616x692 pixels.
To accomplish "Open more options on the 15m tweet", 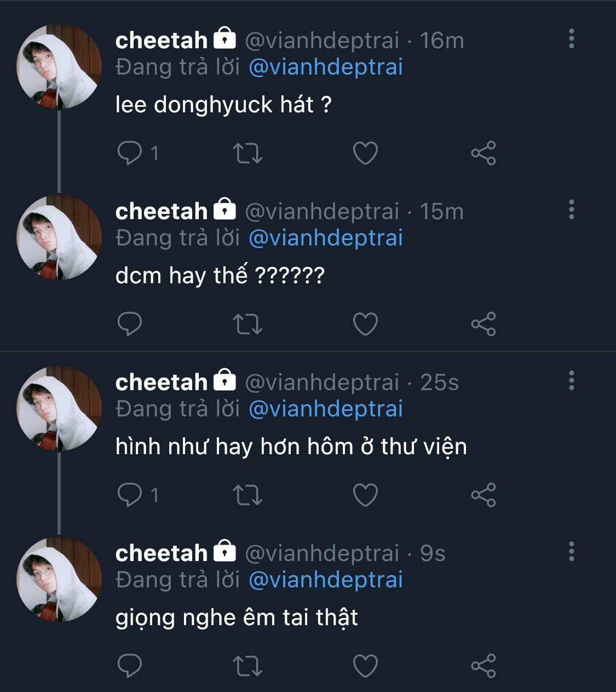I will (x=571, y=210).
